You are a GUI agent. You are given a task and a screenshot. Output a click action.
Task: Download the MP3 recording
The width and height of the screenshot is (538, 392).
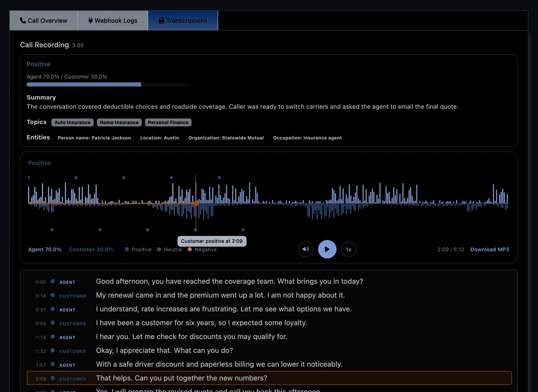click(x=490, y=249)
